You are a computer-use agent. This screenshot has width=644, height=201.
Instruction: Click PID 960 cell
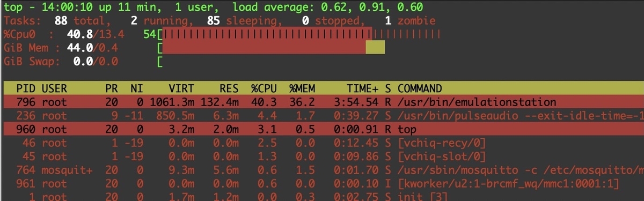click(x=26, y=130)
